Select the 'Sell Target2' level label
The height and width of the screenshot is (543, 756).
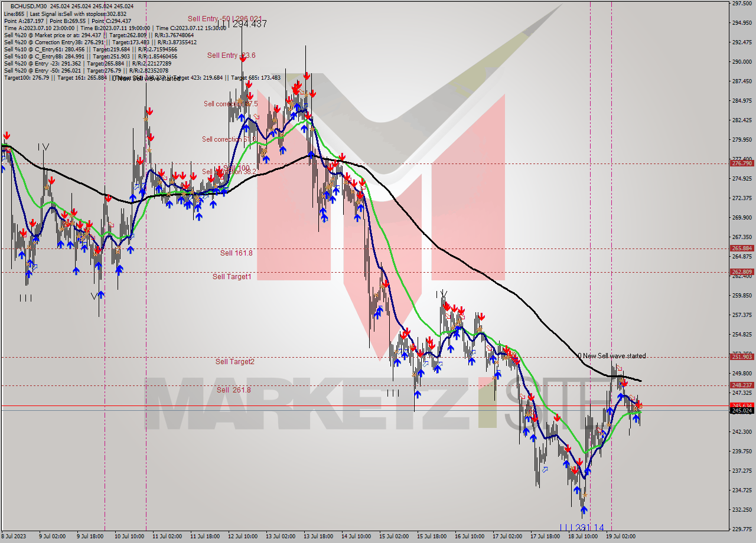[234, 362]
